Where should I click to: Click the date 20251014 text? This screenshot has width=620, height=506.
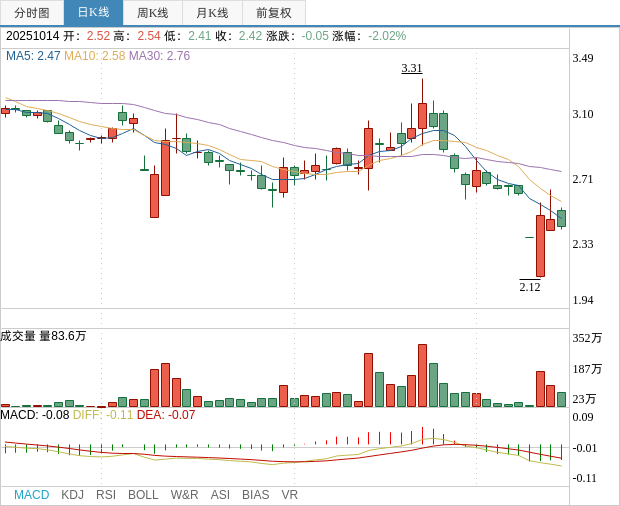(32, 36)
